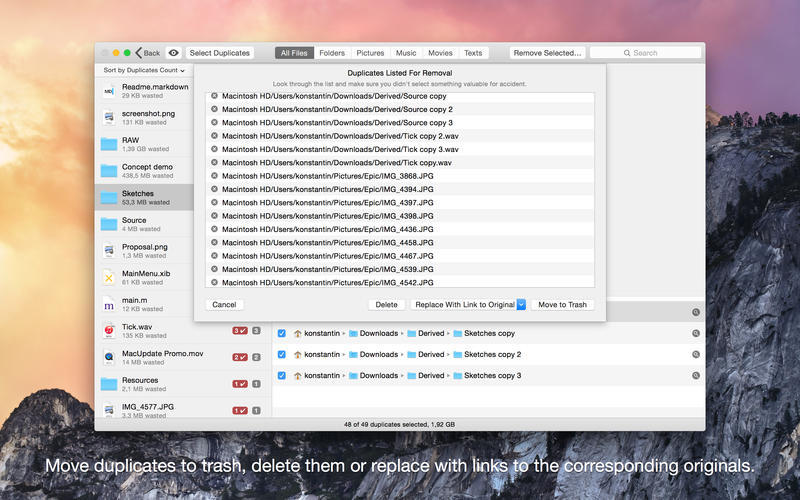The image size is (800, 500).
Task: Click the Move to Trash button
Action: pyautogui.click(x=562, y=305)
